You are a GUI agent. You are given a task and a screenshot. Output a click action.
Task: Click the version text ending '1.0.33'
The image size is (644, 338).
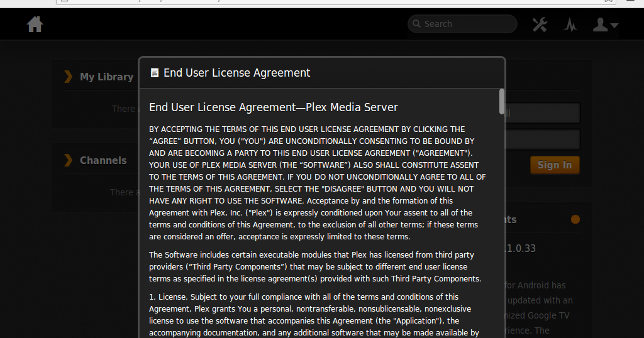[521, 248]
